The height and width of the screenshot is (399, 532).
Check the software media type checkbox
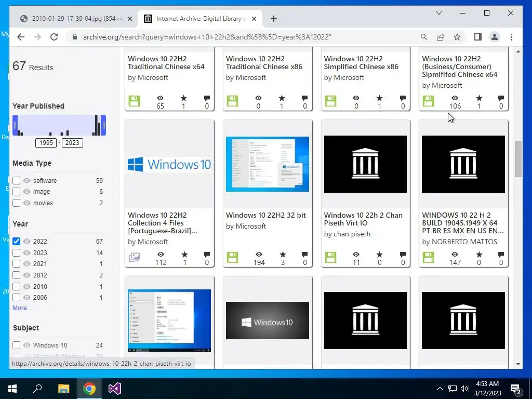point(16,180)
